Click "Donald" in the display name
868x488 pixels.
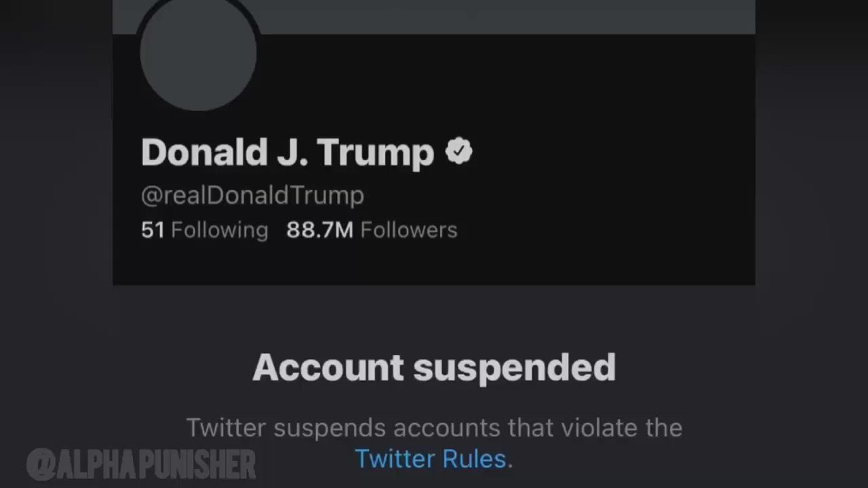pos(204,152)
